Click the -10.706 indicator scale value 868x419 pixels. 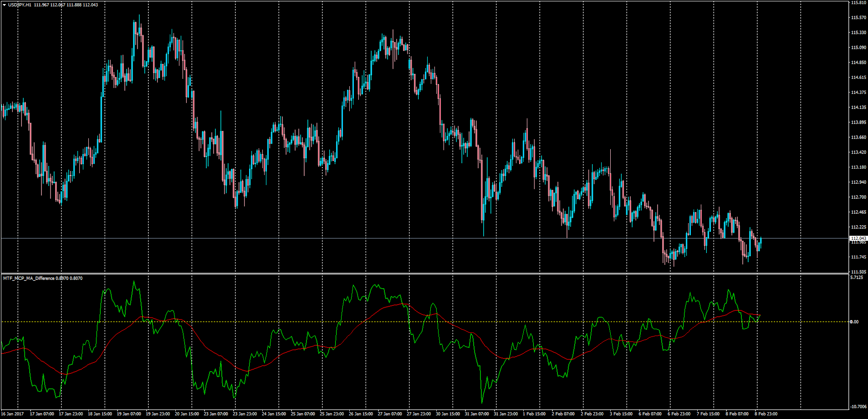[x=858, y=406]
